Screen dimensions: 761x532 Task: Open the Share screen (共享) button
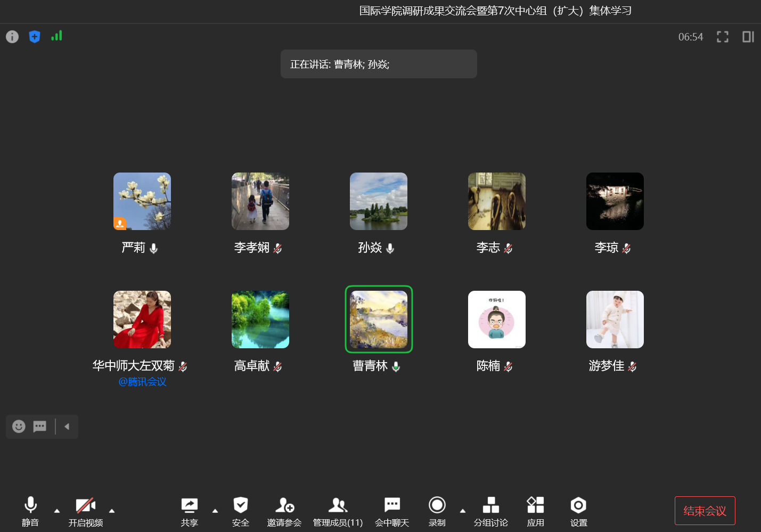click(x=189, y=511)
